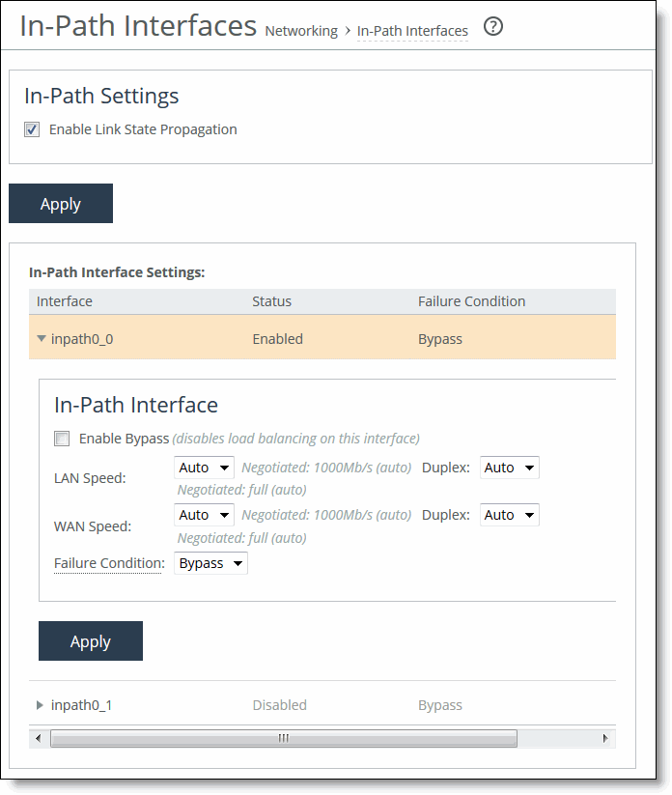The image size is (672, 795).
Task: Select the In-Path Interfaces breadcrumb
Action: [412, 31]
